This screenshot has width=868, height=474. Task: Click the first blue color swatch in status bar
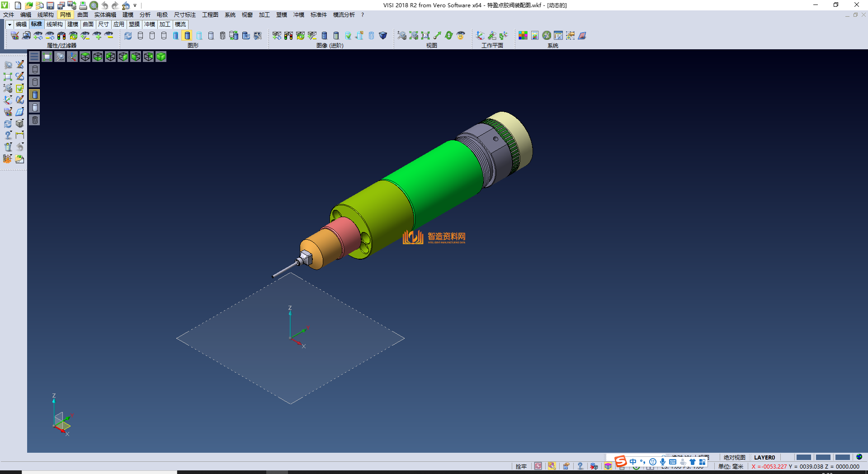pos(803,457)
